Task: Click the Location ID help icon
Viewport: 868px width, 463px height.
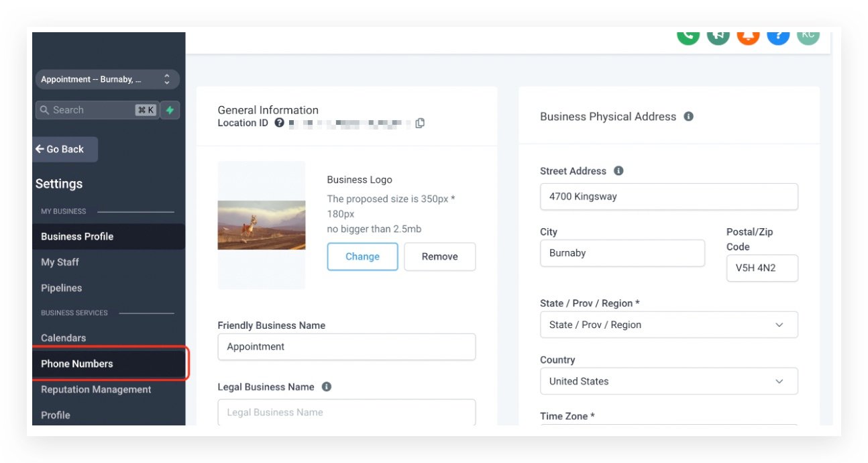Action: pos(279,123)
